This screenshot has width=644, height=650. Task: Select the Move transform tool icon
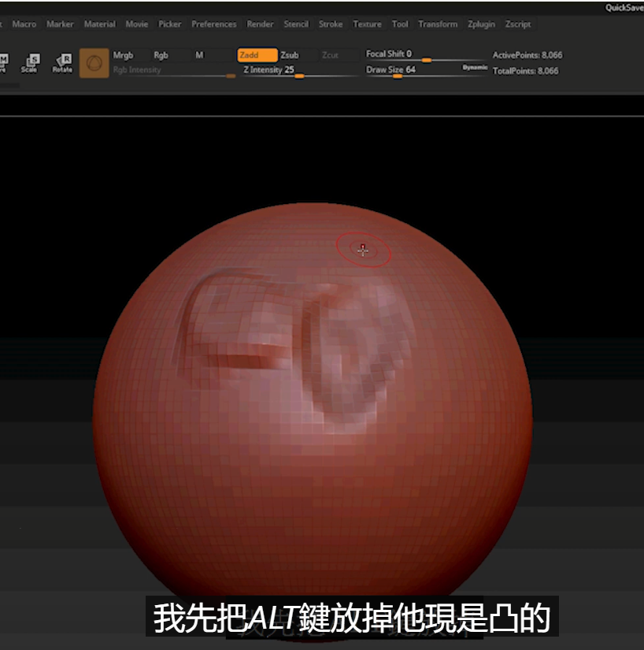(x=4, y=63)
